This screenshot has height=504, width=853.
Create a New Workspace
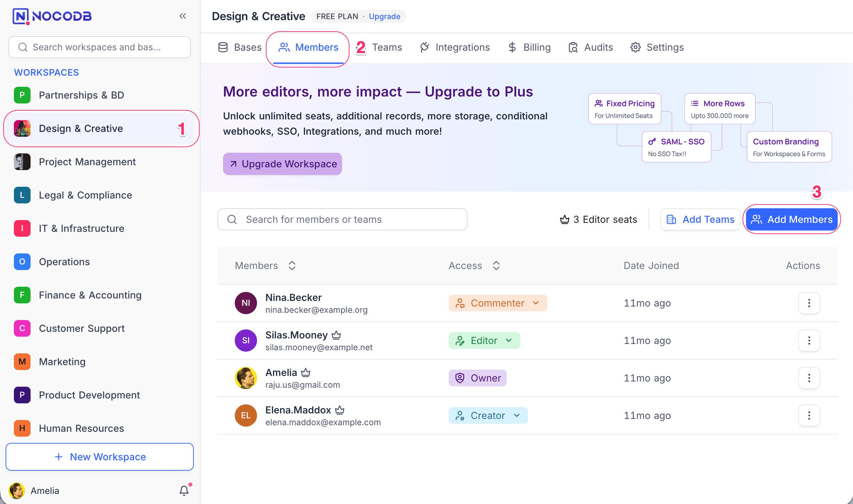click(100, 457)
